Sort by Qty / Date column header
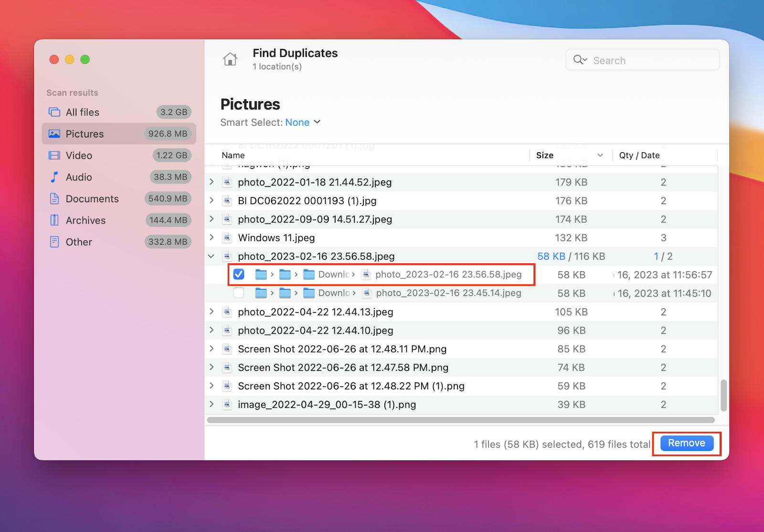Viewport: 764px width, 532px height. click(639, 155)
